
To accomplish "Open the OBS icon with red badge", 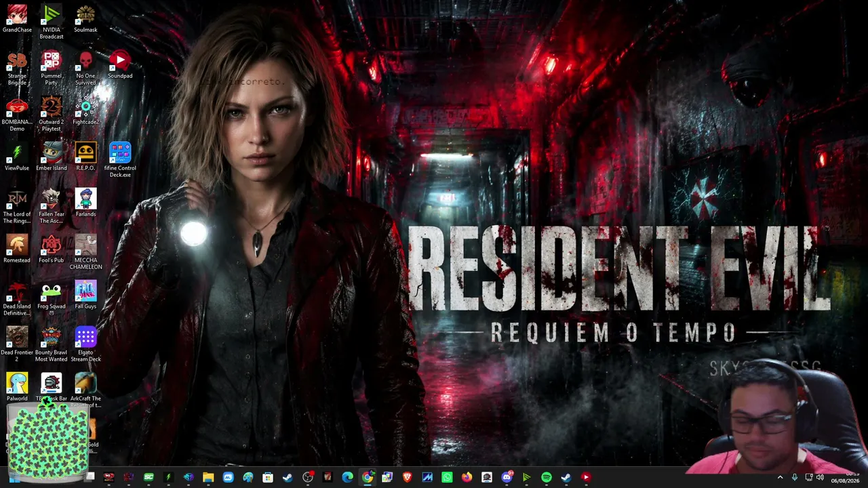I will click(x=308, y=477).
